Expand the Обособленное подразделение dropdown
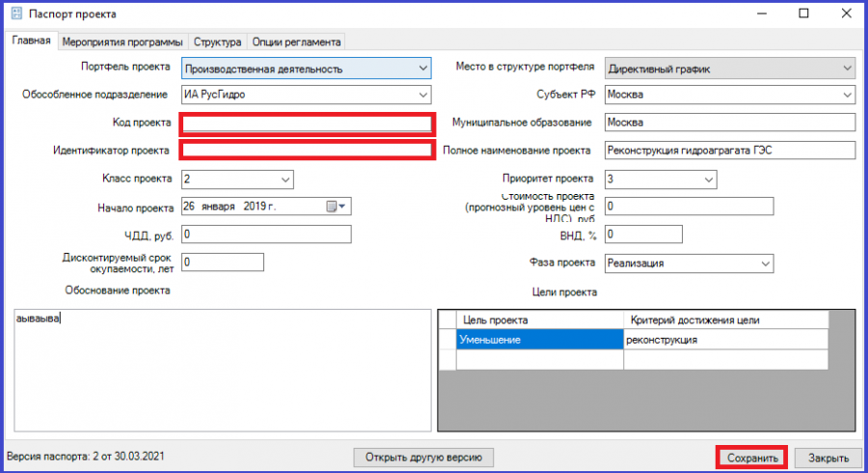The width and height of the screenshot is (868, 473). (423, 95)
